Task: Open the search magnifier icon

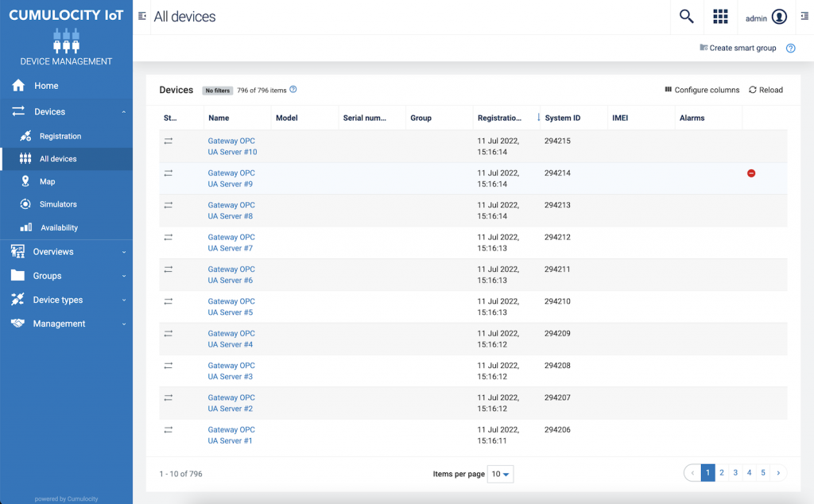Action: click(x=686, y=17)
